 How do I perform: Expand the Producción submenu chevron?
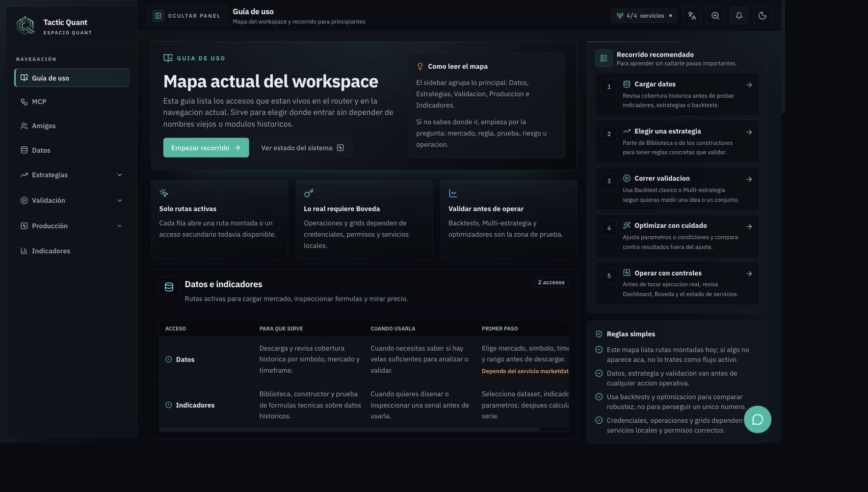(x=120, y=226)
